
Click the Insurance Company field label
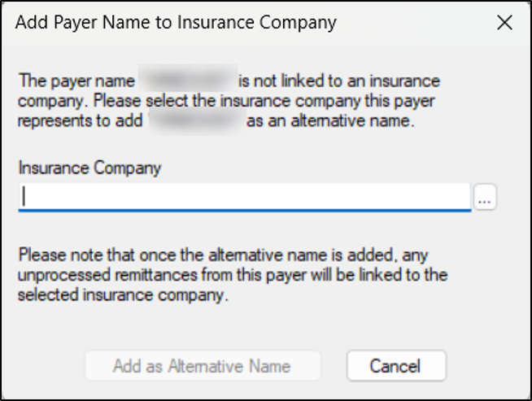89,168
